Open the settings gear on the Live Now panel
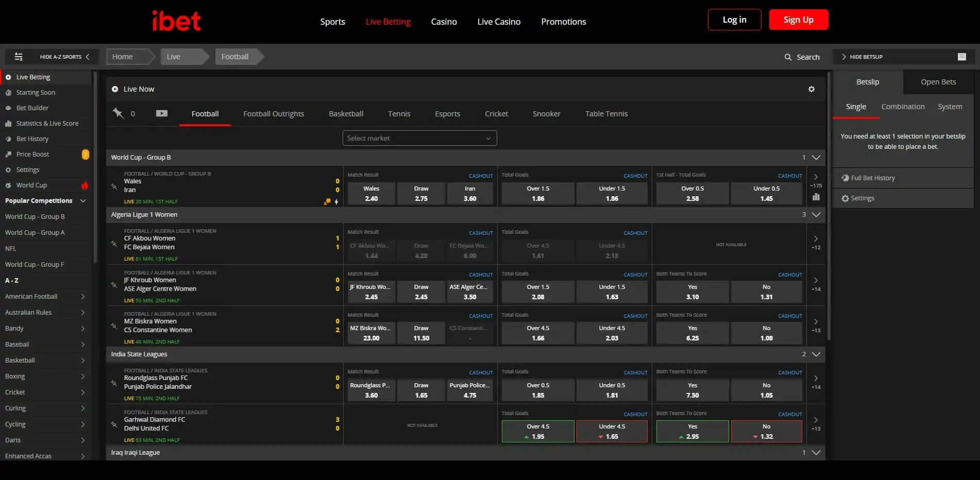Image resolution: width=980 pixels, height=480 pixels. 812,89
